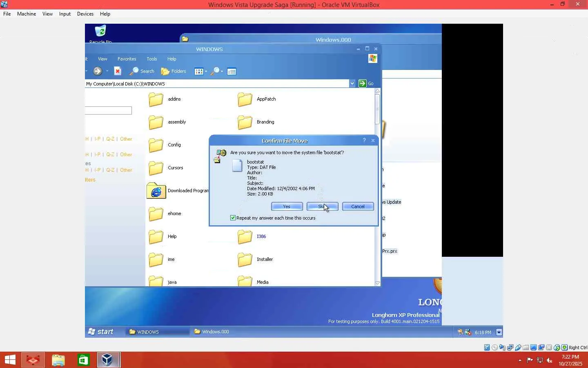Open the VirtualBox Machine menu
This screenshot has height=368, width=588.
(x=27, y=14)
